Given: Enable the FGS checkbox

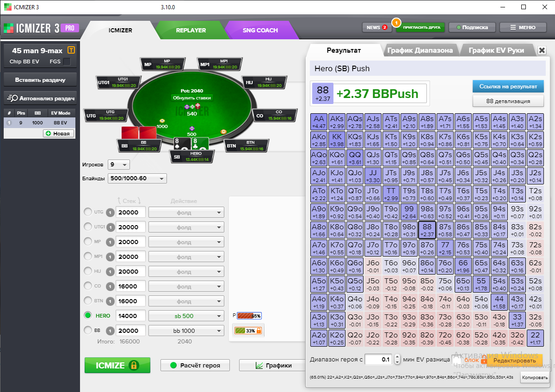Looking at the screenshot, I should 67,61.
